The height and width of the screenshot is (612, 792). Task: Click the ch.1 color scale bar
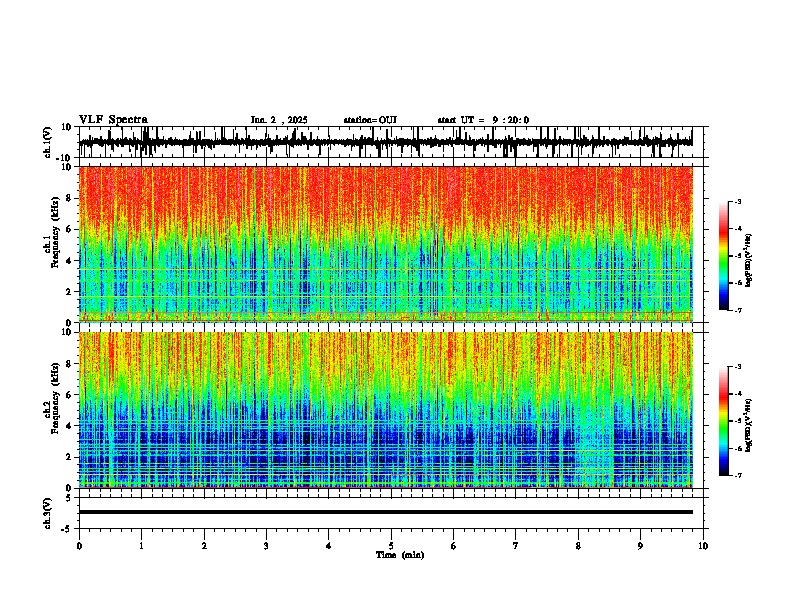tap(724, 256)
